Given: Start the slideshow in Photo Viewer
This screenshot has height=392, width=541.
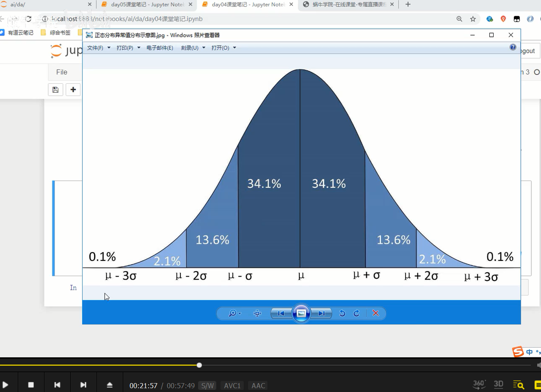Looking at the screenshot, I should click(301, 313).
